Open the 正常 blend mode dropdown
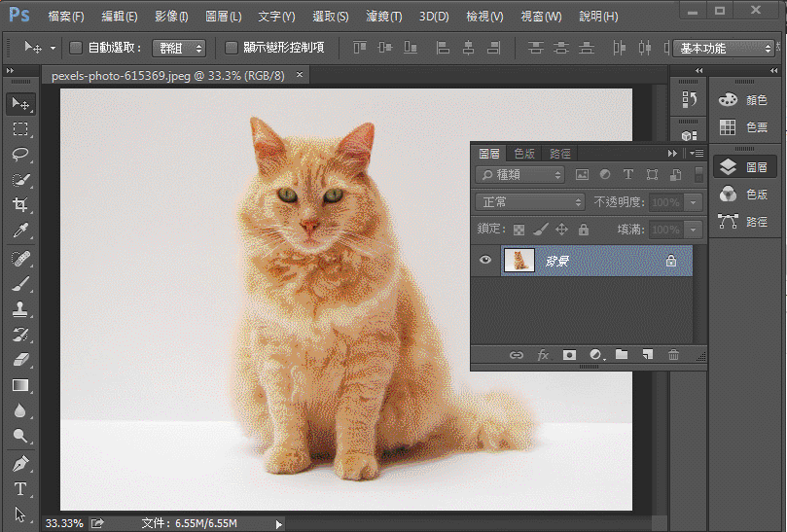The height and width of the screenshot is (532, 787). coord(529,202)
